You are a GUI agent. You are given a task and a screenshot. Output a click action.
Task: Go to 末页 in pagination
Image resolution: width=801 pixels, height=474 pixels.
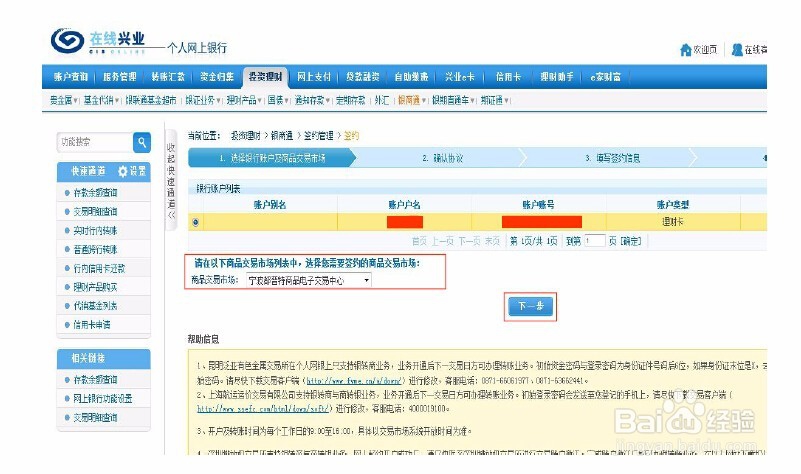pyautogui.click(x=492, y=241)
